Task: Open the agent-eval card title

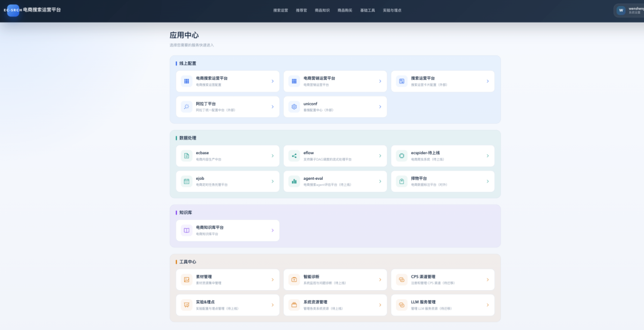Action: click(314, 179)
